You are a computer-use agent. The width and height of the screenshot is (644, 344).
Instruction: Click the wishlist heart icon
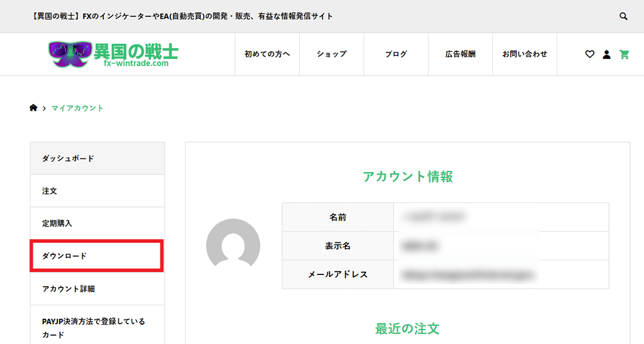[590, 54]
